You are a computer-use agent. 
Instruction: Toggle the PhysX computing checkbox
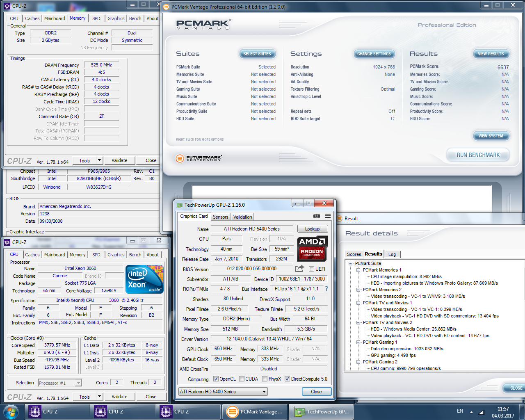pyautogui.click(x=265, y=379)
